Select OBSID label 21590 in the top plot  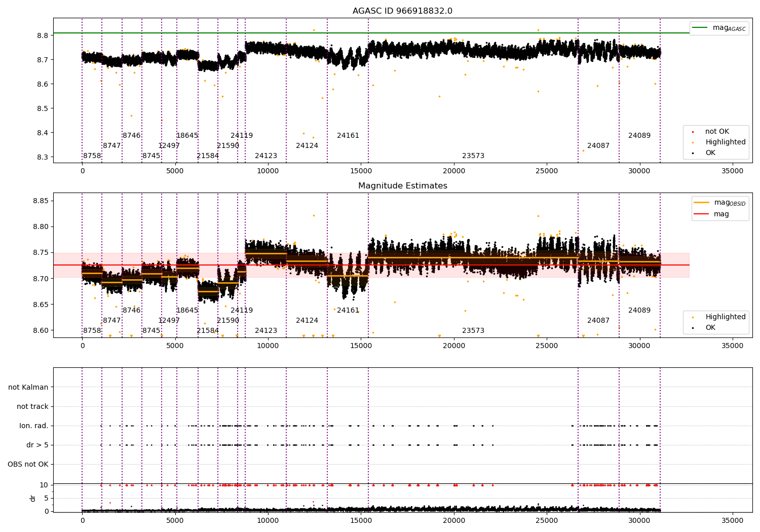click(x=228, y=146)
